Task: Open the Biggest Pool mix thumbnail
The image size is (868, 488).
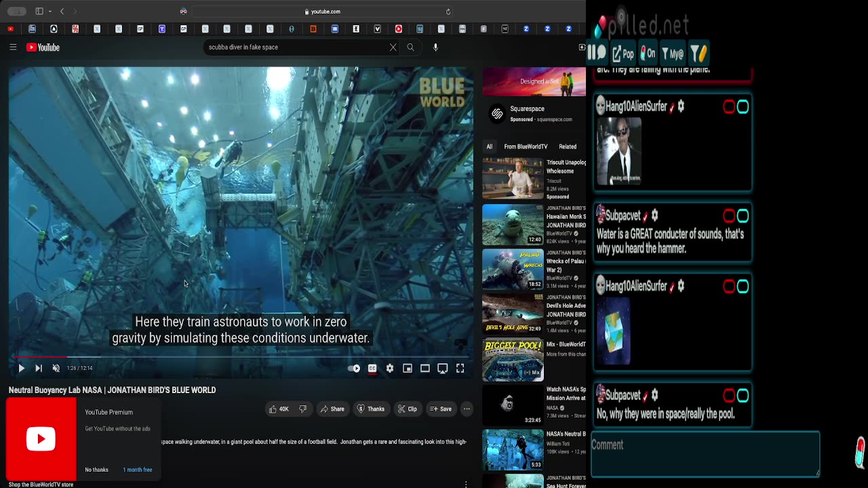Action: 513,359
